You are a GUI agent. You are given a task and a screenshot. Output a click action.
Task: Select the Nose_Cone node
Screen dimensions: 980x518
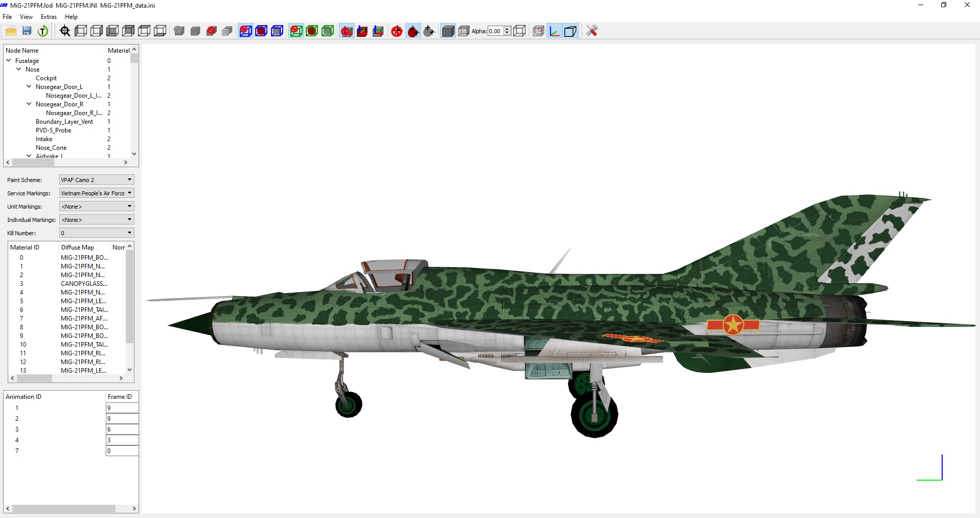[x=51, y=148]
